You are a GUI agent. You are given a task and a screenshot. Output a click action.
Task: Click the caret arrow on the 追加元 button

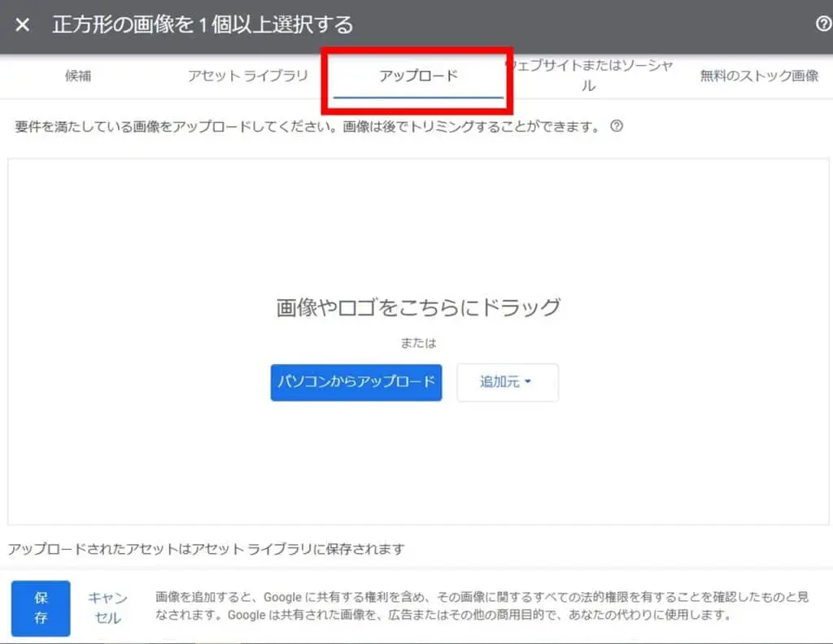coord(528,381)
